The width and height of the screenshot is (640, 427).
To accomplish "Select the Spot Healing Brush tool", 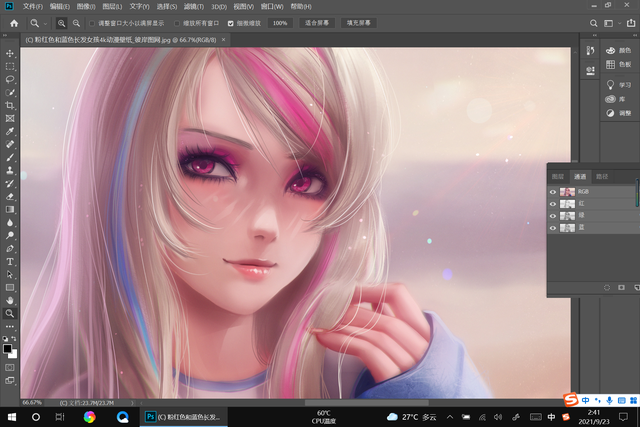I will [10, 145].
